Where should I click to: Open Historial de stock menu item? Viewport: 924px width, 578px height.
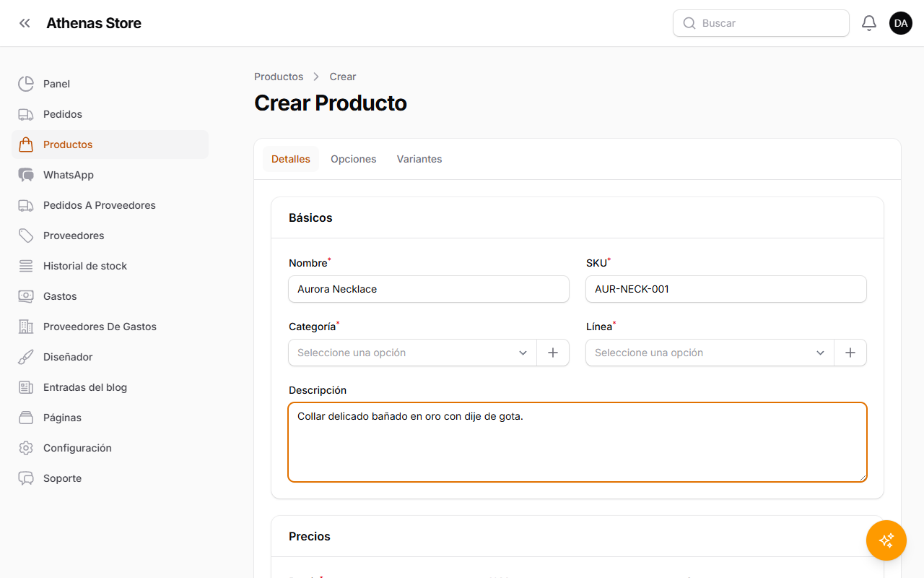pos(110,266)
